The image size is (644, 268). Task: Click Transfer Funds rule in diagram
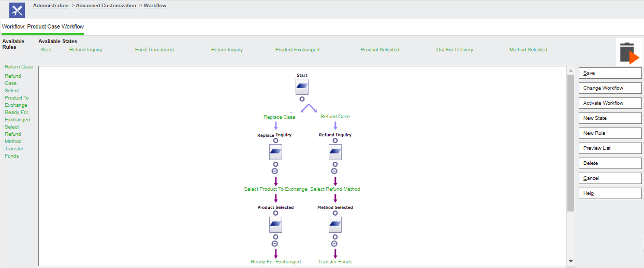[335, 262]
